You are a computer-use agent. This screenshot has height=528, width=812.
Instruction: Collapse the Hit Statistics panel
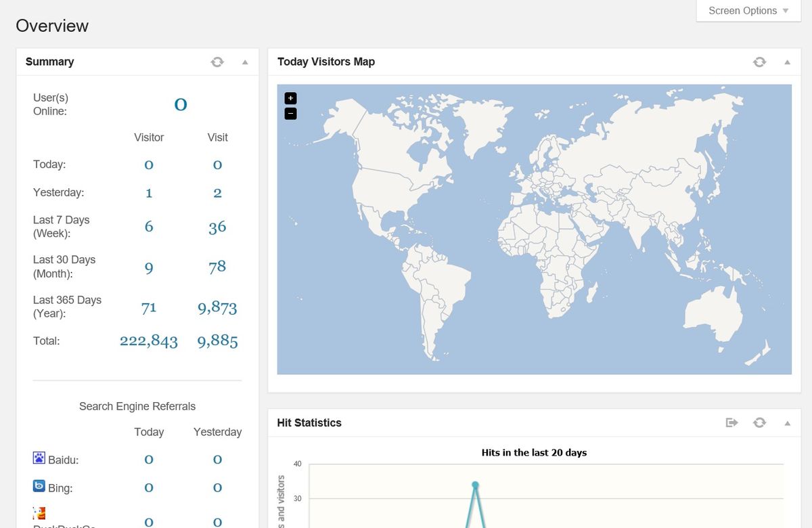click(x=787, y=422)
